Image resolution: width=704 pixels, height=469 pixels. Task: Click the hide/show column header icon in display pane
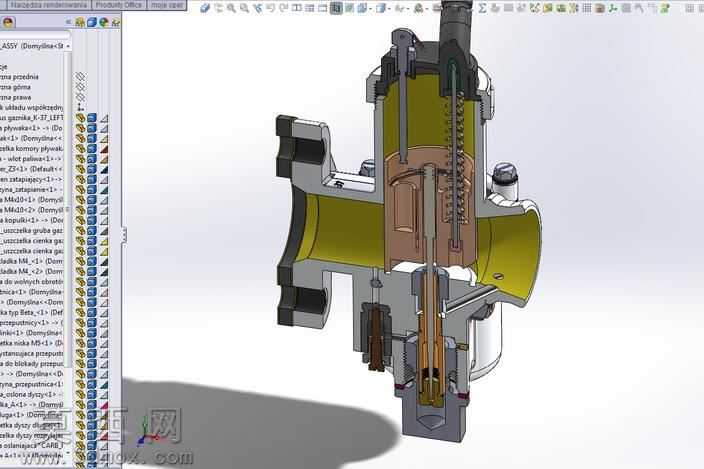[x=80, y=22]
